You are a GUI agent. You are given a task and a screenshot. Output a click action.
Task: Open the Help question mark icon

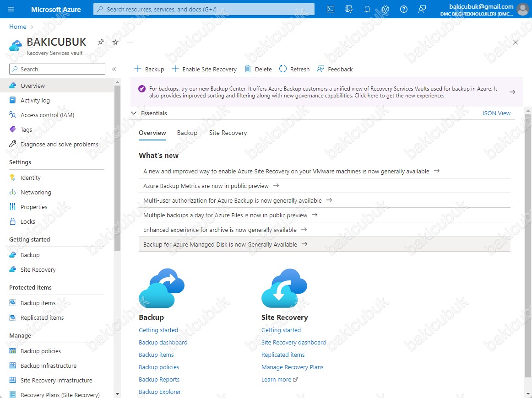click(x=404, y=9)
